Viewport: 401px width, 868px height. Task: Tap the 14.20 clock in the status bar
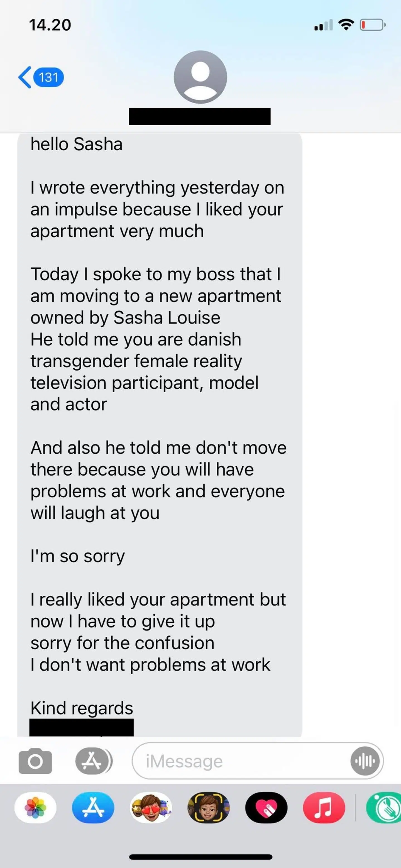click(x=49, y=24)
